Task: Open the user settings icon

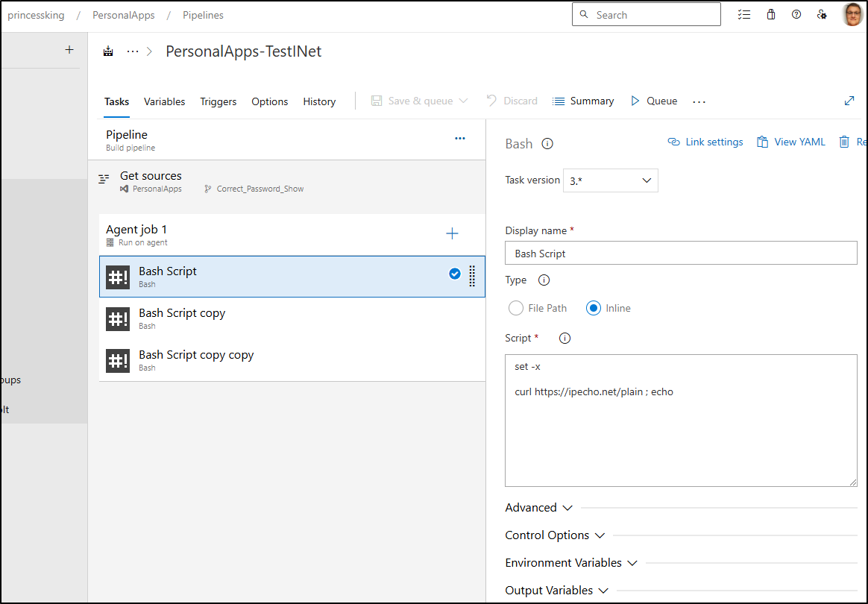Action: tap(822, 15)
